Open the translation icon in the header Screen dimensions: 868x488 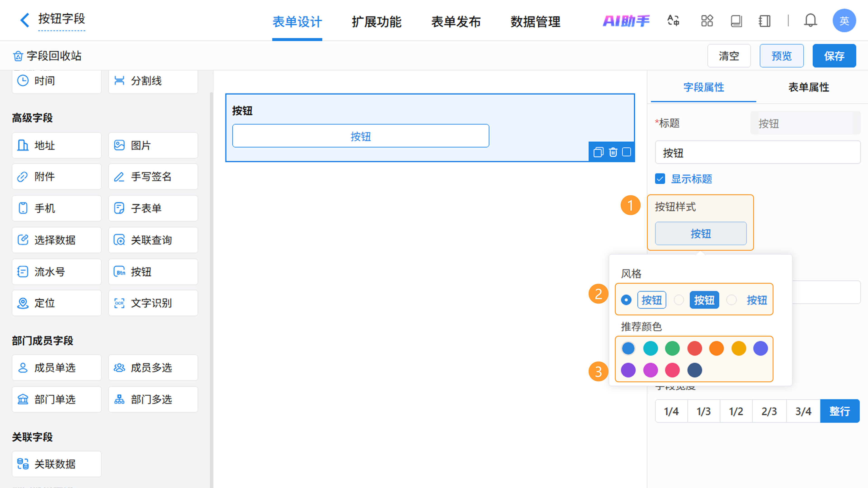(x=673, y=21)
